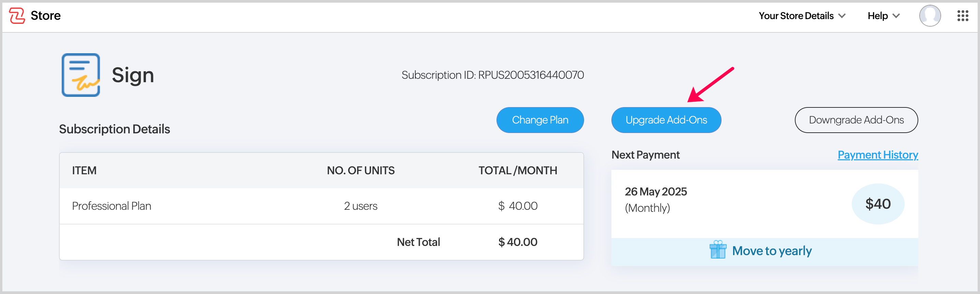The image size is (980, 294).
Task: Open the apps grid launcher icon
Action: point(963,16)
